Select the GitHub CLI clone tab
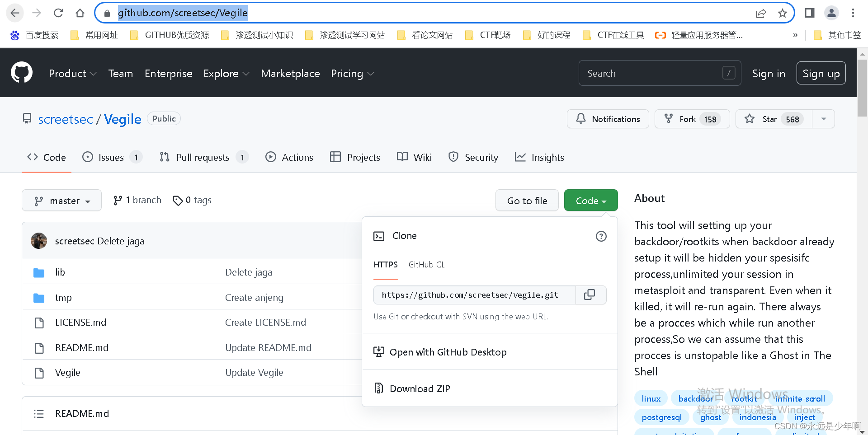868x435 pixels. pos(428,265)
